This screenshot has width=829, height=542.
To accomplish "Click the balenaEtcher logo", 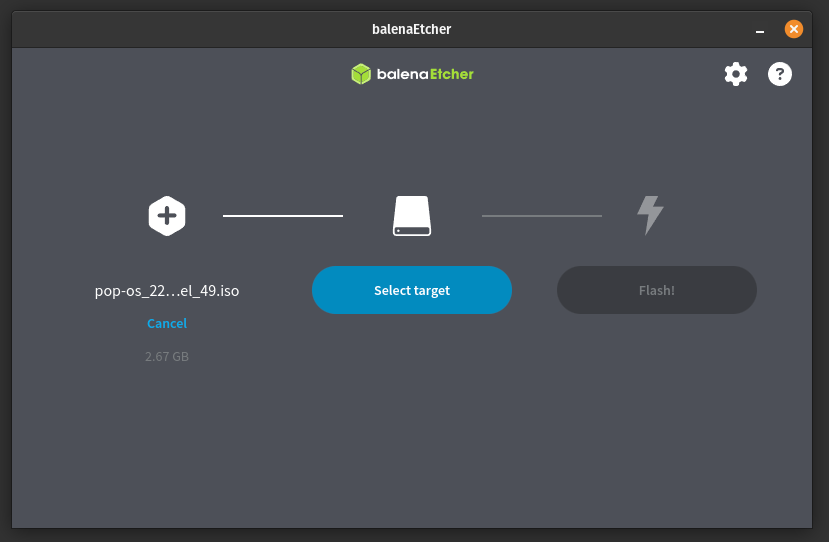I will [x=412, y=74].
